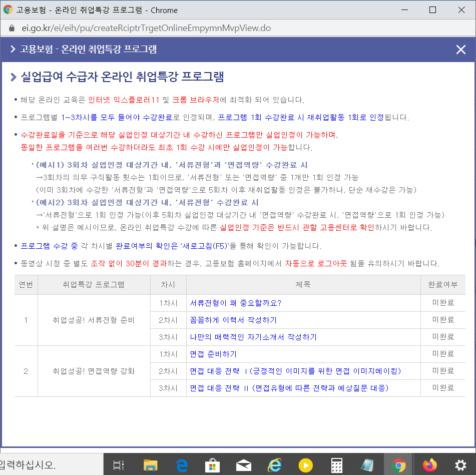Open the media player icon on the taskbar
This screenshot has height=475, width=476.
305,464
